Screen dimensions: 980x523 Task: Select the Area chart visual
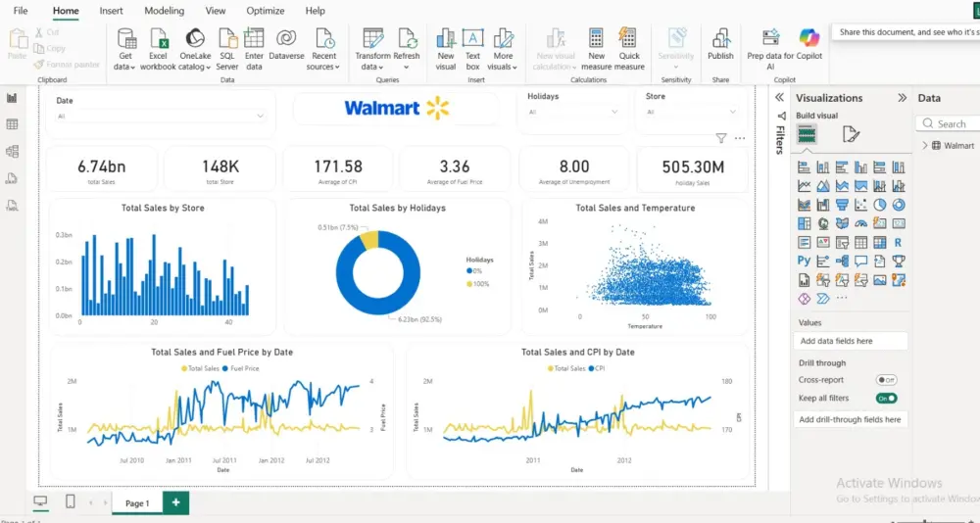point(823,186)
